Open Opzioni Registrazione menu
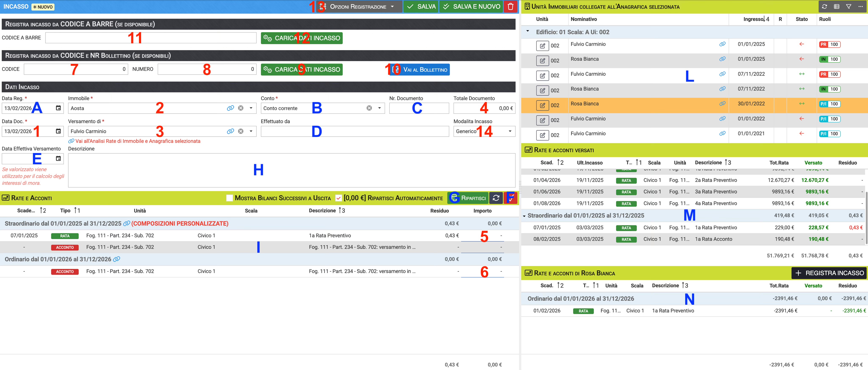Screen dimensions: 868x370 (359, 6)
